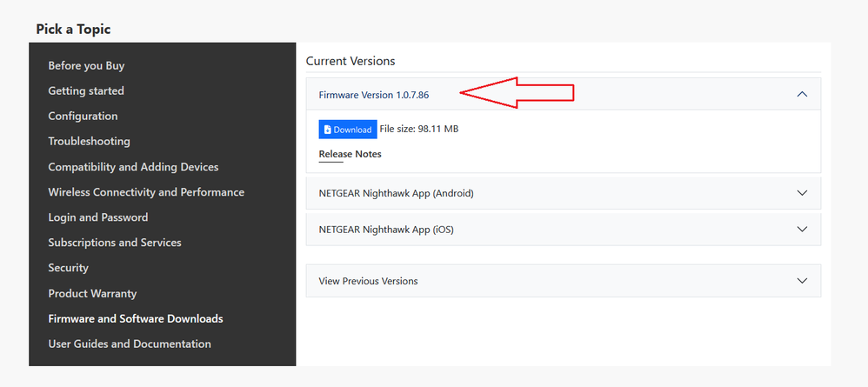The height and width of the screenshot is (387, 868).
Task: Click the Firmware Version 1.0.7.86 title
Action: pyautogui.click(x=374, y=95)
